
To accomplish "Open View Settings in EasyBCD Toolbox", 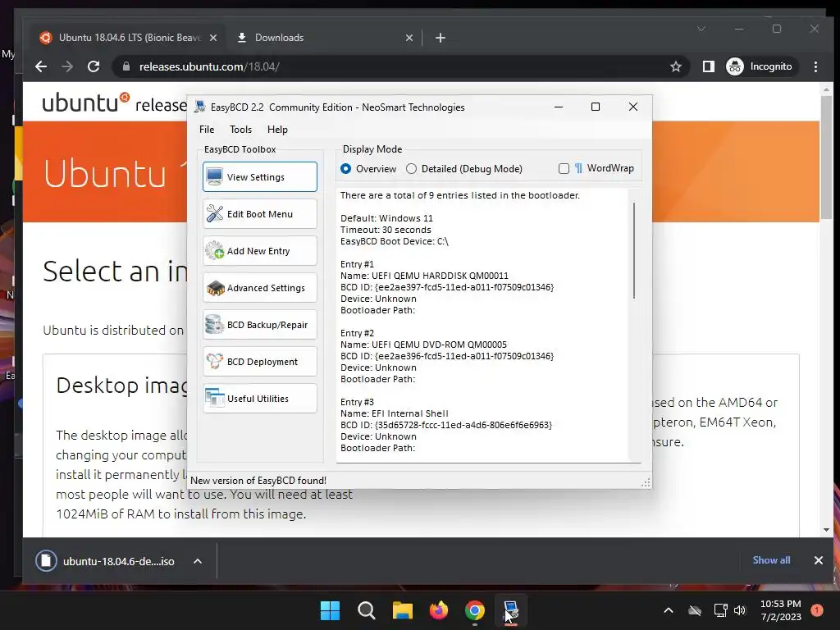I will click(x=260, y=177).
